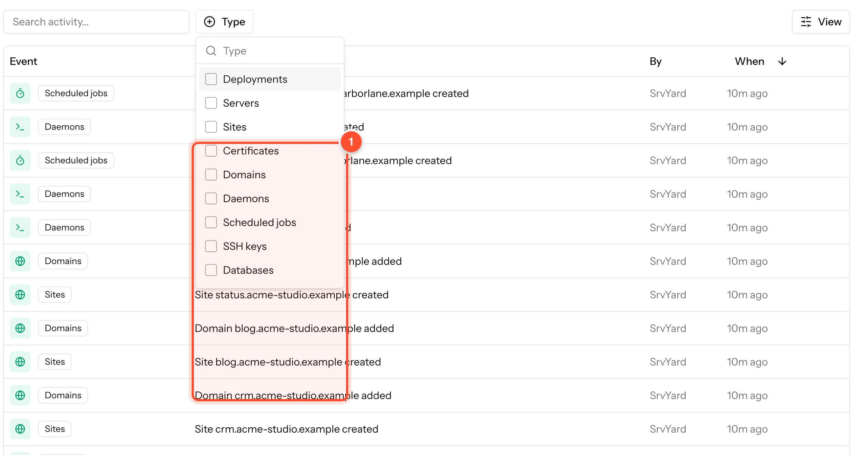Click the globe icon on the crm.acme-studio site created row
The image size is (868, 455).
click(x=20, y=429)
